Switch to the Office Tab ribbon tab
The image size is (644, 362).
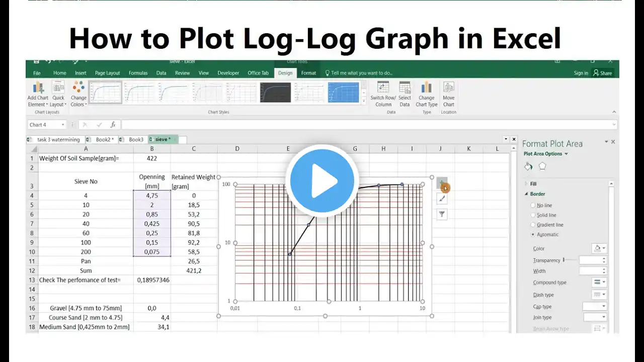click(x=258, y=73)
